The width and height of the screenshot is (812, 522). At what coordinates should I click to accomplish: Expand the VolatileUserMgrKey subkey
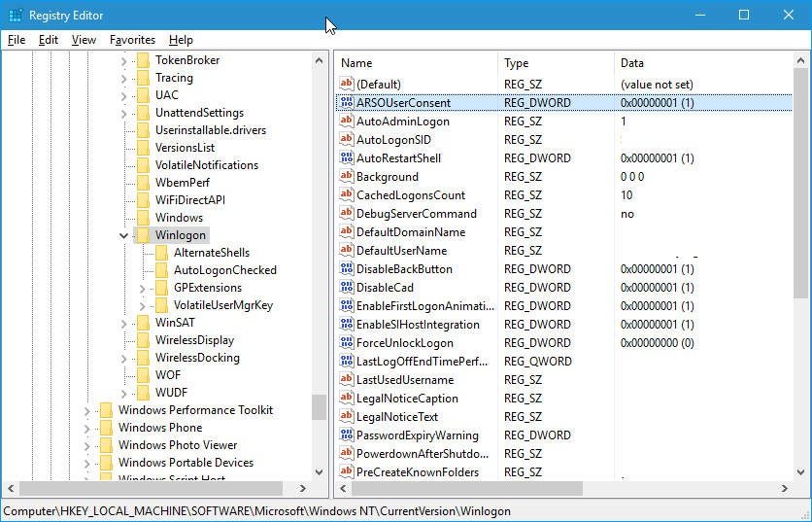point(143,306)
